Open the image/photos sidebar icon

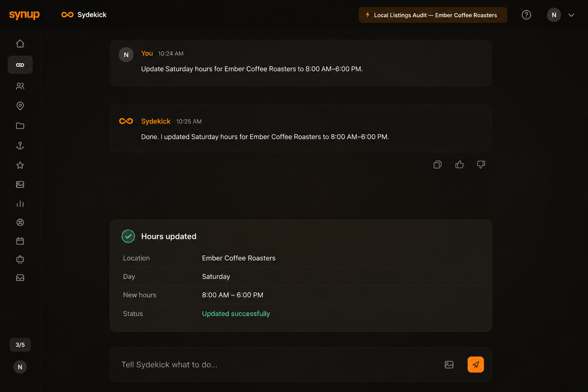click(x=20, y=184)
